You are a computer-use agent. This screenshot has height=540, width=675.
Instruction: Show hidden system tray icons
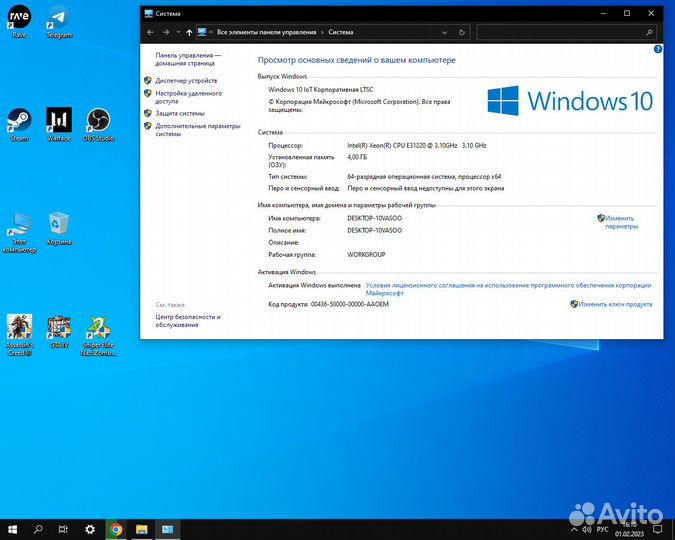pos(574,529)
